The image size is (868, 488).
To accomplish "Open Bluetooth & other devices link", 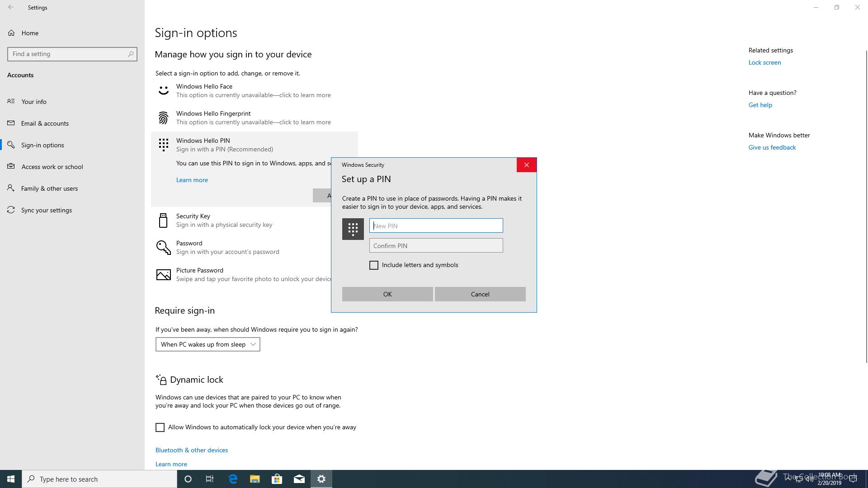I will pos(192,450).
